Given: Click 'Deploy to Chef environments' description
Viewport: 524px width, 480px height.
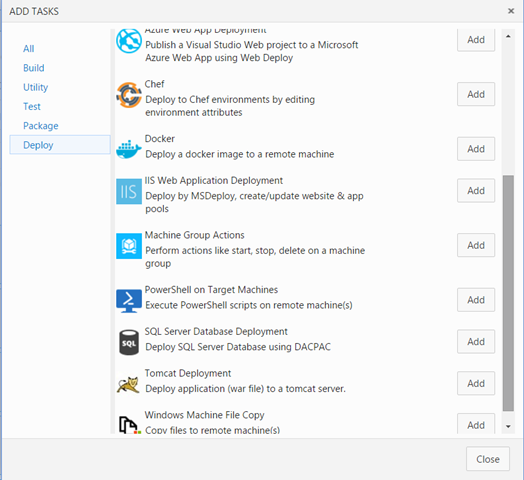Looking at the screenshot, I should click(230, 106).
